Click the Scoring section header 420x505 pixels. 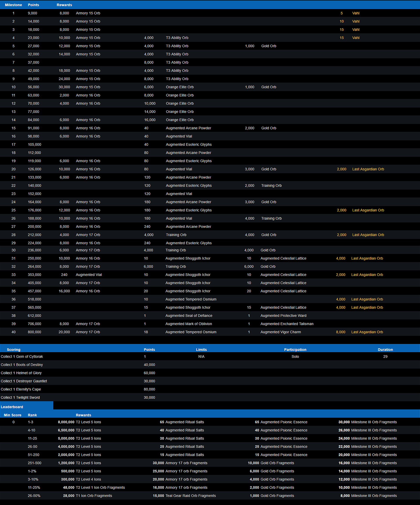(14, 350)
